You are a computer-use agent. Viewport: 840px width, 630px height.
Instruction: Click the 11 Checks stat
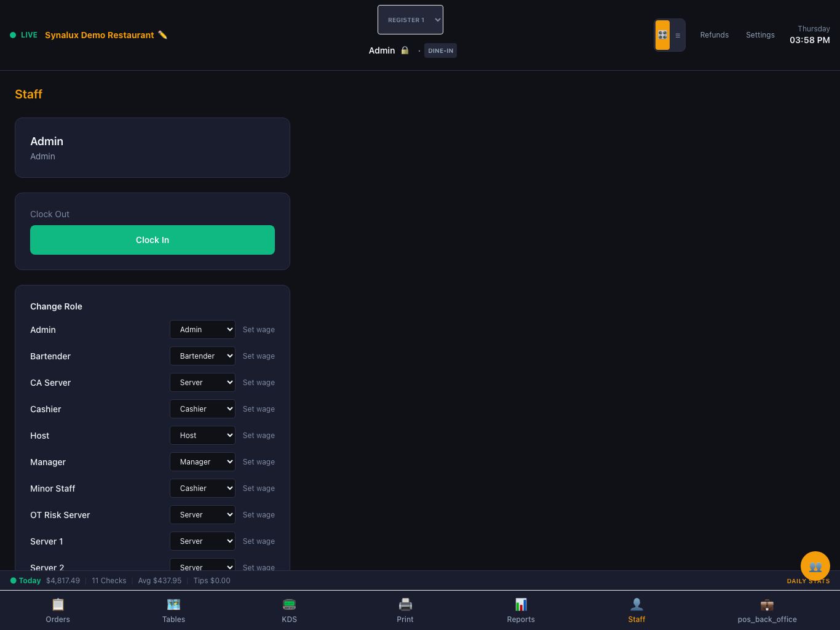[109, 581]
